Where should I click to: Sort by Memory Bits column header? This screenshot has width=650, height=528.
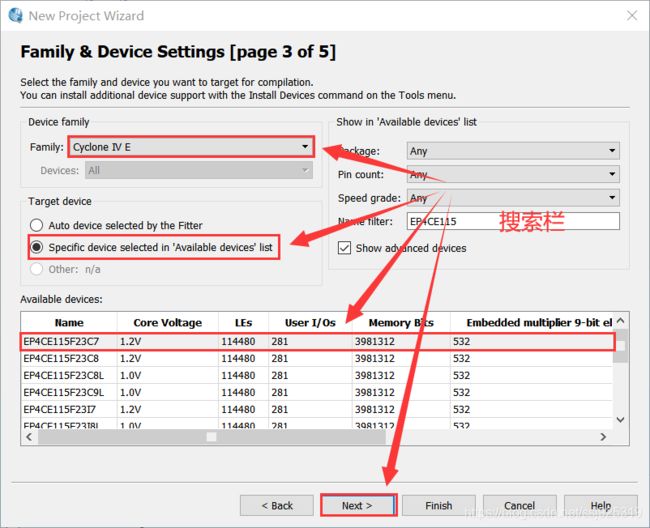[401, 322]
